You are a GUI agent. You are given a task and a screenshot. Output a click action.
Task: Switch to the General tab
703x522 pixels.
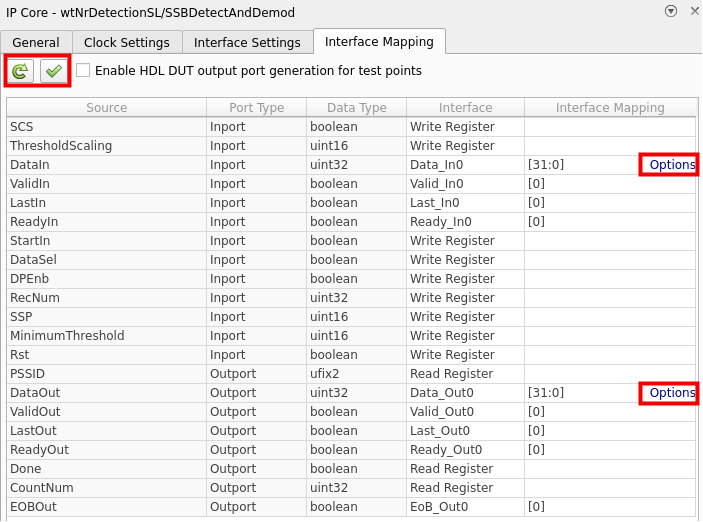click(36, 43)
